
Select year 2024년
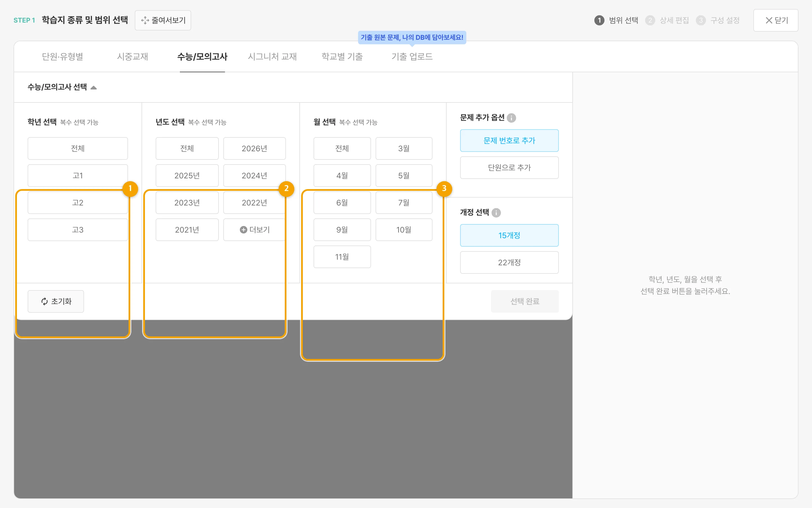255,176
